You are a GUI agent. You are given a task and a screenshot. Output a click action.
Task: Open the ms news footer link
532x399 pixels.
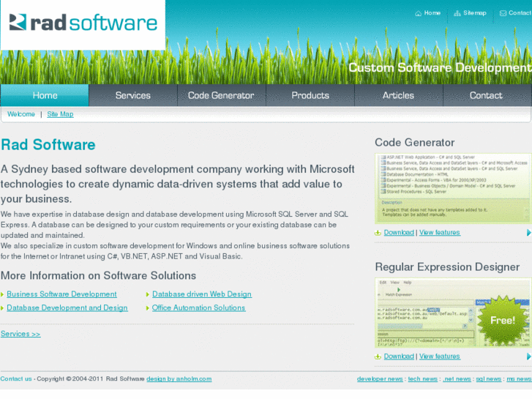tap(519, 379)
